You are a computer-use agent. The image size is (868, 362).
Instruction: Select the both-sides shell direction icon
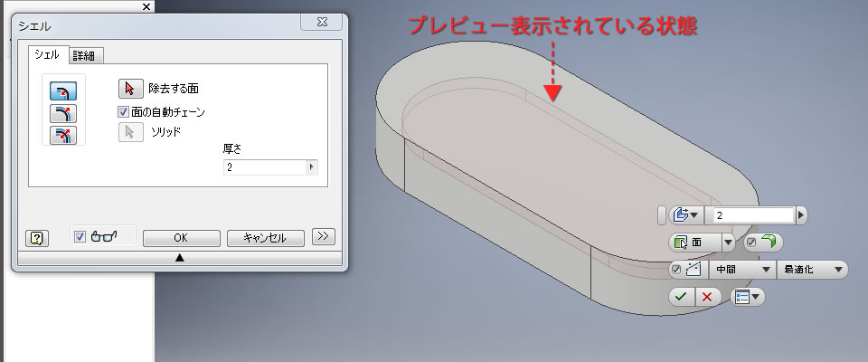[x=63, y=135]
